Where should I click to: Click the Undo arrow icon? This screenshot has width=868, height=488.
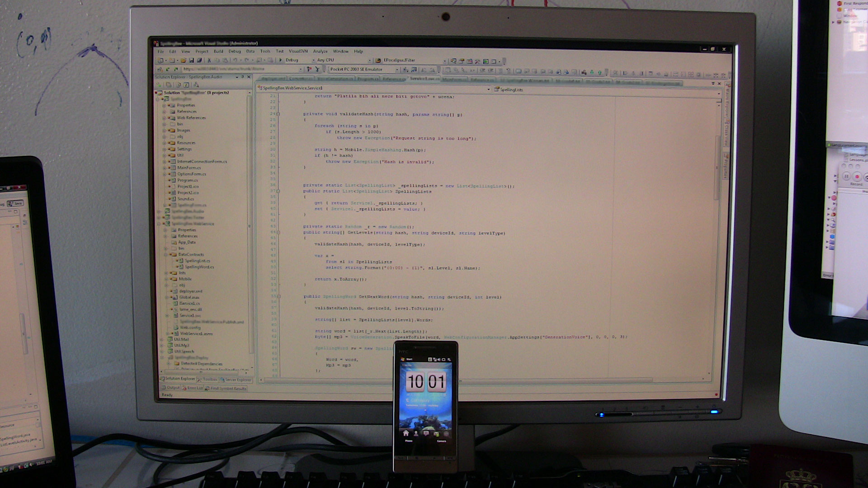point(235,60)
